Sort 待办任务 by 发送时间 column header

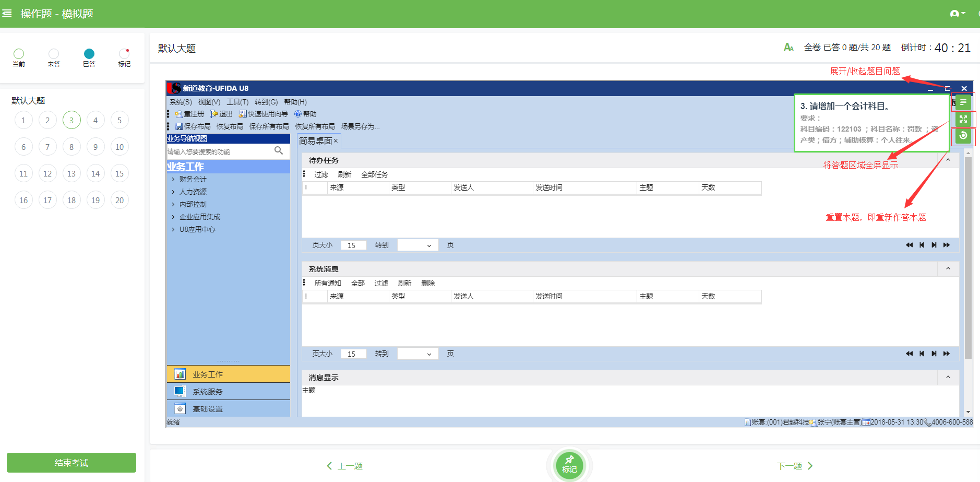tap(584, 187)
